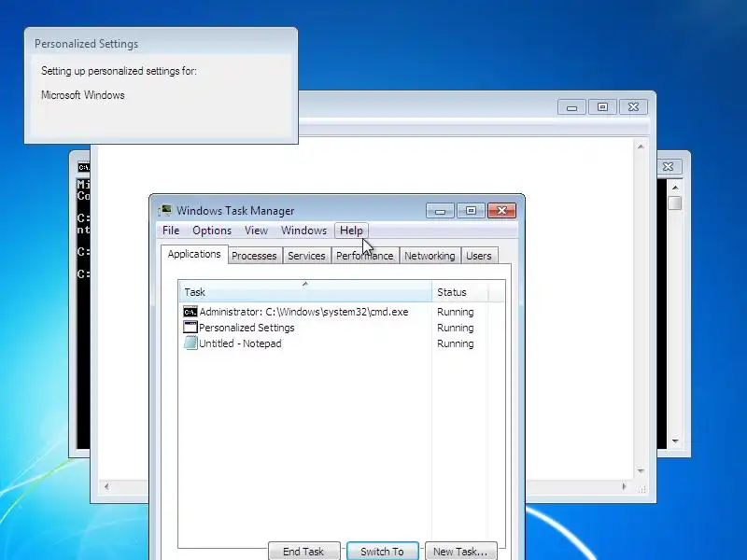The image size is (747, 560).
Task: Click Notepad horizontal scrollbar left arrow
Action: tap(106, 486)
